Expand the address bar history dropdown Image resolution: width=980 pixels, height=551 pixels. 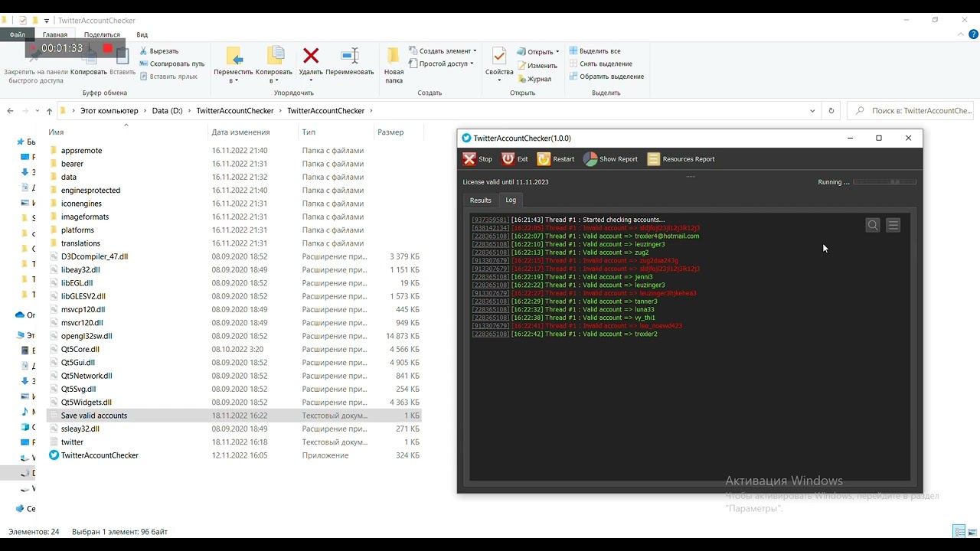pyautogui.click(x=812, y=111)
